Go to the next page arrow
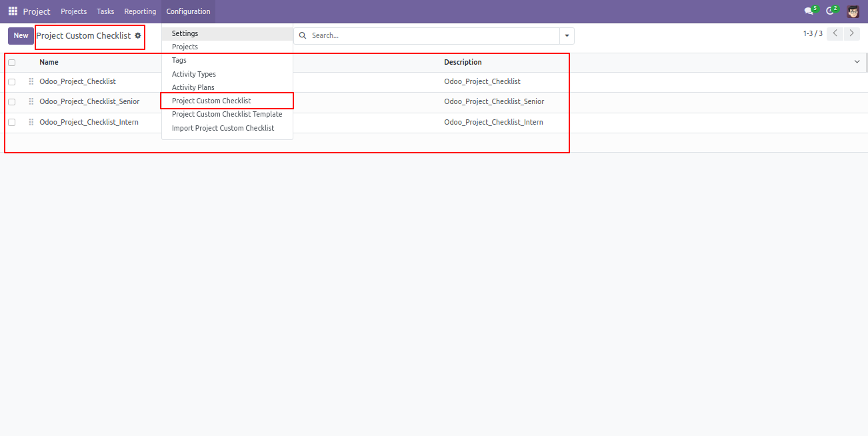Viewport: 868px width, 436px height. point(851,33)
